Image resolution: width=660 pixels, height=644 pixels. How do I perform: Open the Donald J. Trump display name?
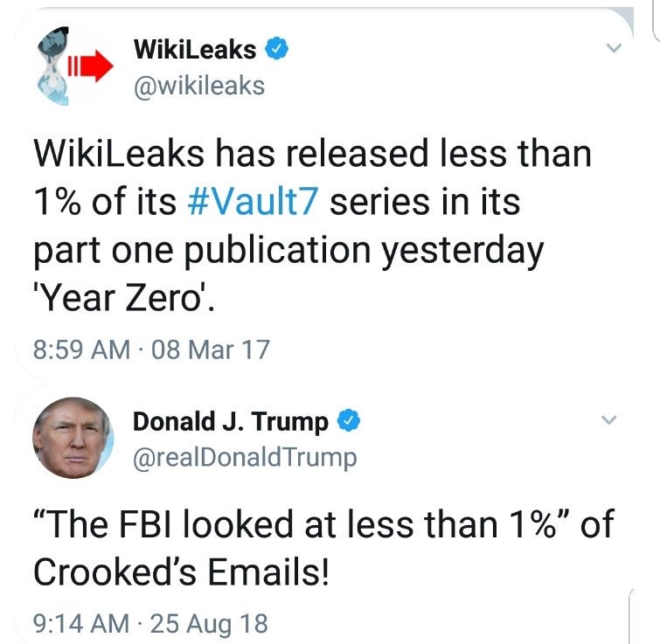pyautogui.click(x=231, y=421)
